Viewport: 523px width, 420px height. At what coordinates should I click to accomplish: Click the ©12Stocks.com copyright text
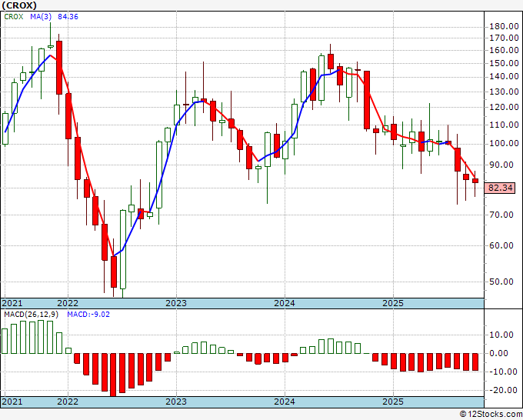click(491, 414)
